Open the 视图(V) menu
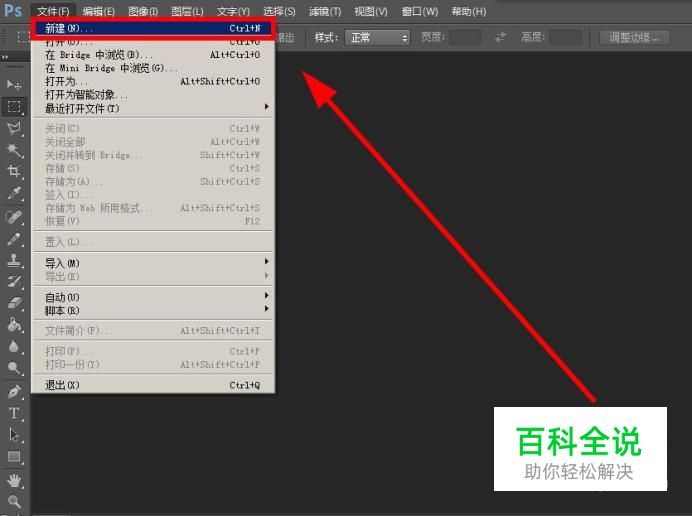The image size is (692, 516). [x=371, y=11]
